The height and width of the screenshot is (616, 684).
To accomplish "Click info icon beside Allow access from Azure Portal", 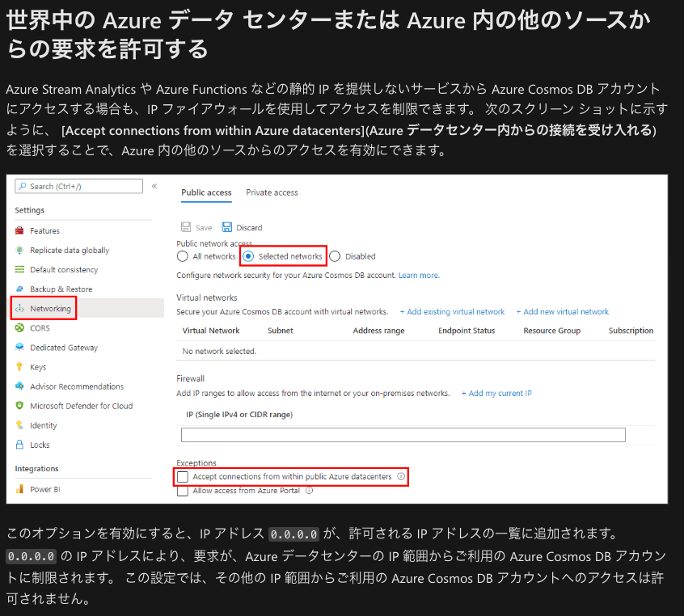I will coord(310,491).
